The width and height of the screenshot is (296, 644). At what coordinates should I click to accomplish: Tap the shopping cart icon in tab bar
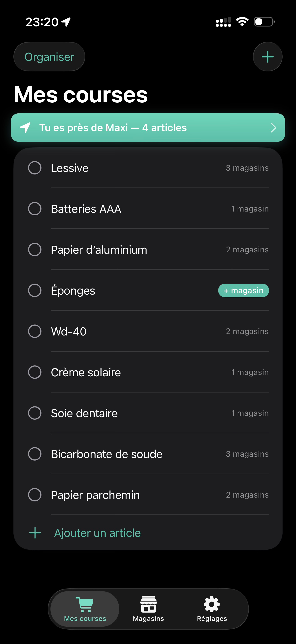pyautogui.click(x=85, y=604)
